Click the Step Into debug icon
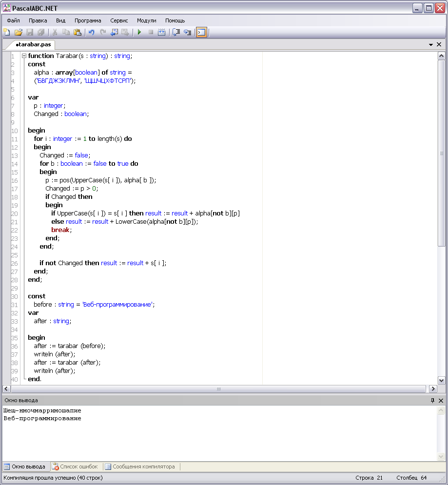 (187, 32)
